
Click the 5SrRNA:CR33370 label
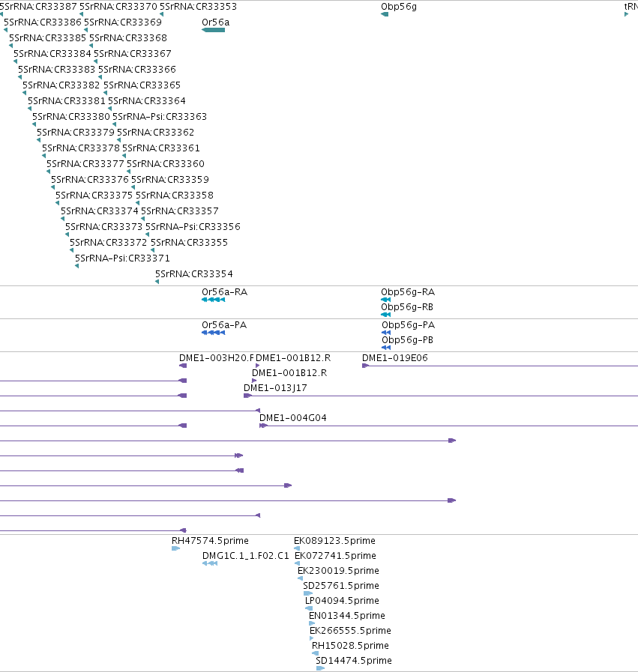[118, 7]
